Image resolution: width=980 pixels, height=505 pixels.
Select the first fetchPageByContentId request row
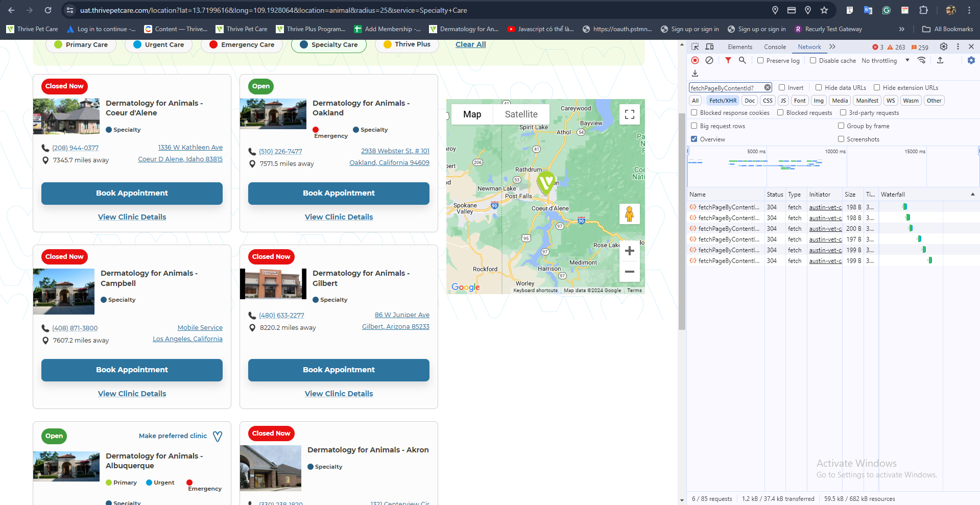832,207
